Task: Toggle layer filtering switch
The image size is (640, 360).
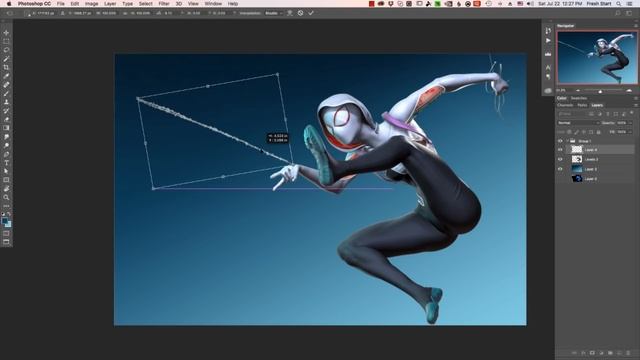Action: [632, 113]
